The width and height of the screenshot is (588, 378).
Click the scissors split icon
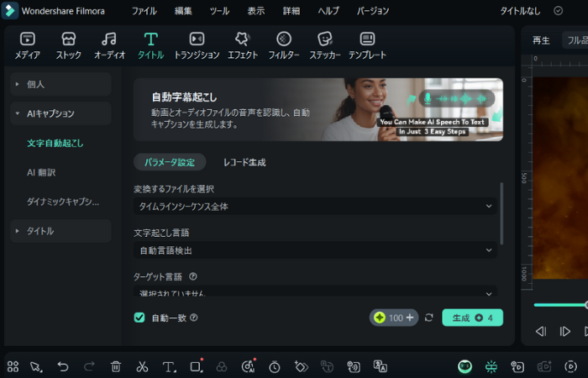(142, 366)
